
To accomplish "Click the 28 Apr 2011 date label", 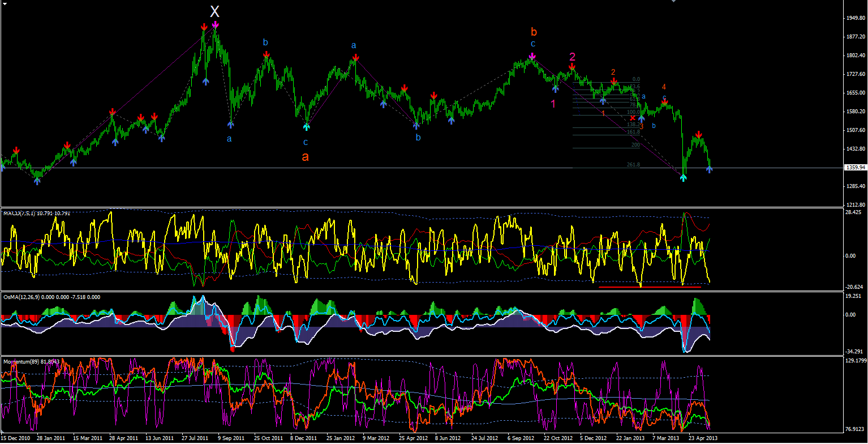I will (x=123, y=438).
